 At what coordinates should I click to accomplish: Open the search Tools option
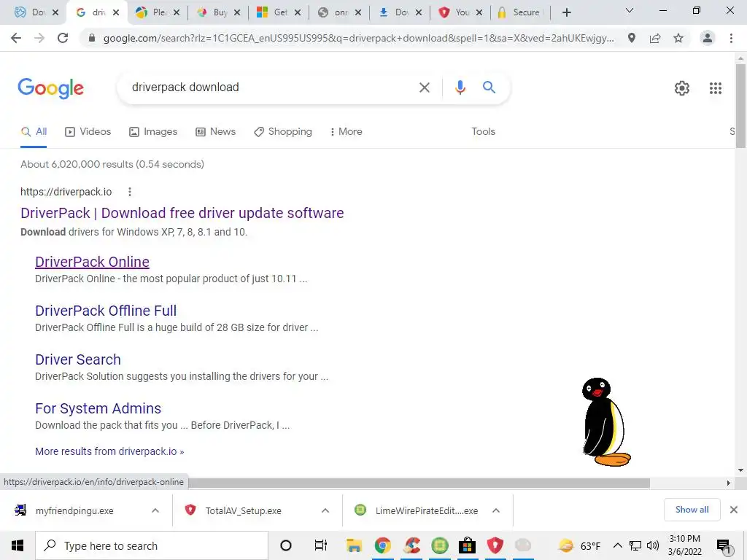483,132
